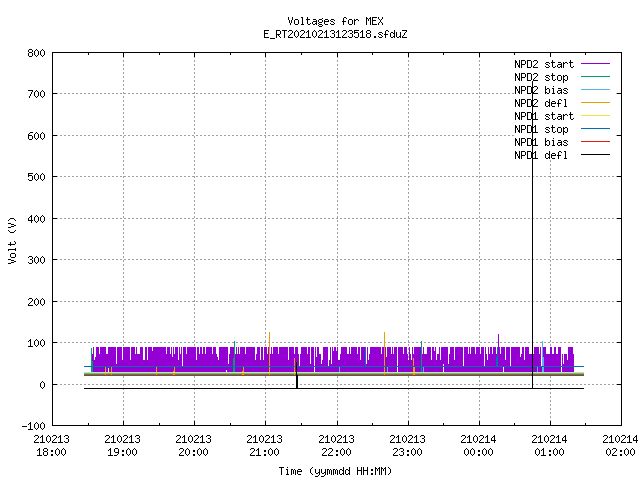The image size is (640, 480).
Task: Click the yellow NPD1 start legend line
Action: tap(595, 116)
